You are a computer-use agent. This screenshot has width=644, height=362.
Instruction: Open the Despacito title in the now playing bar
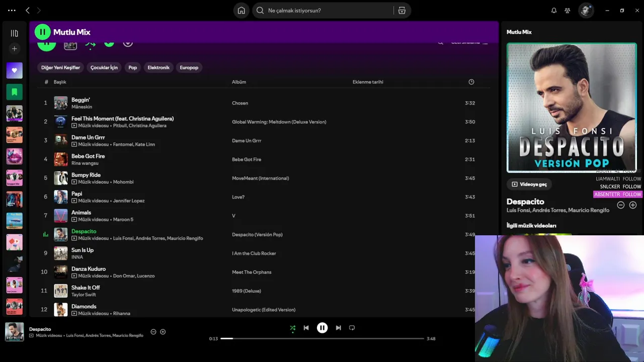40,329
